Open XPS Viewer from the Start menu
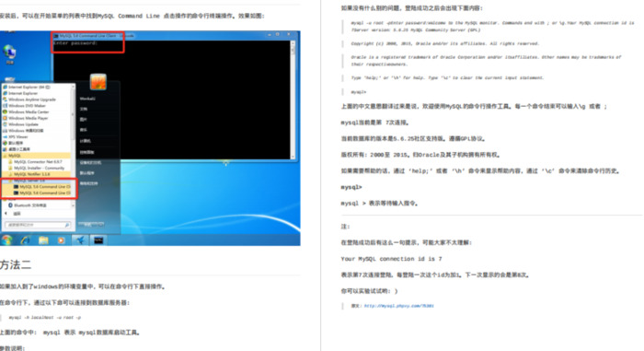This screenshot has width=644, height=351. [x=16, y=136]
